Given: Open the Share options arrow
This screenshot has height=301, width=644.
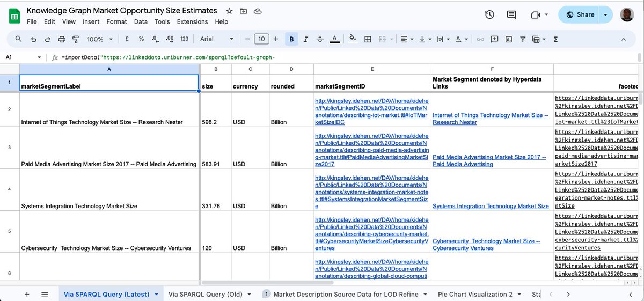Looking at the screenshot, I should [x=605, y=15].
